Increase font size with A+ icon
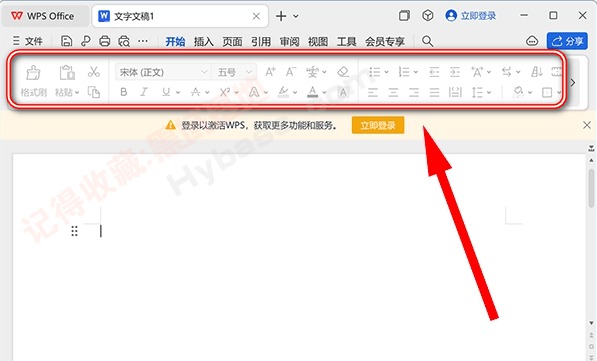 pos(271,72)
